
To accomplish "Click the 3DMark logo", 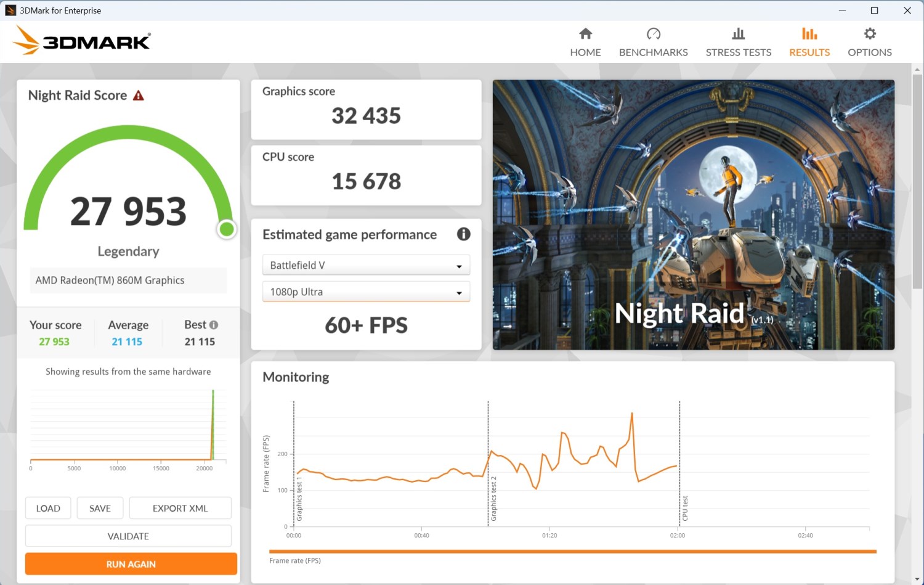I will [x=81, y=41].
